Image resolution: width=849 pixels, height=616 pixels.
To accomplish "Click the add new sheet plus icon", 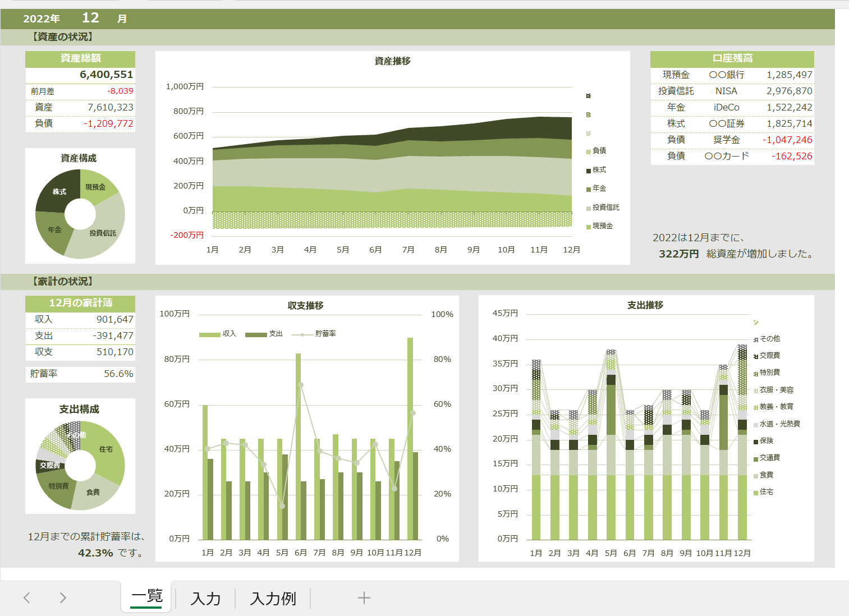I will click(x=364, y=598).
